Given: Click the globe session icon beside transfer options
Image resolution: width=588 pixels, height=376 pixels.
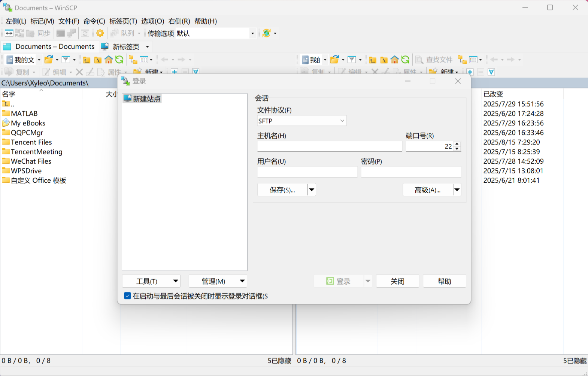Looking at the screenshot, I should coord(267,33).
